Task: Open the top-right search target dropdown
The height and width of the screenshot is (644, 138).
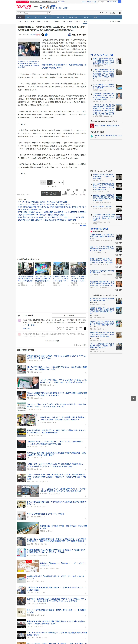Action: click(x=112, y=2)
